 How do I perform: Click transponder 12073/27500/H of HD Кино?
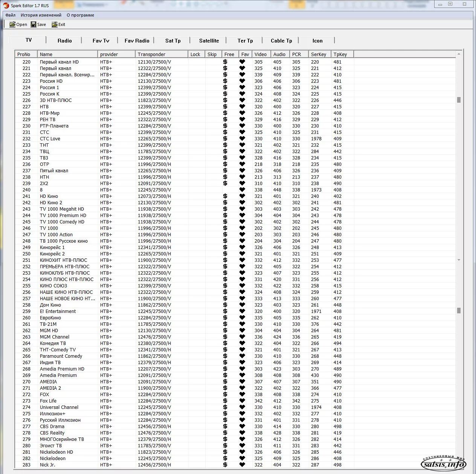pos(154,196)
